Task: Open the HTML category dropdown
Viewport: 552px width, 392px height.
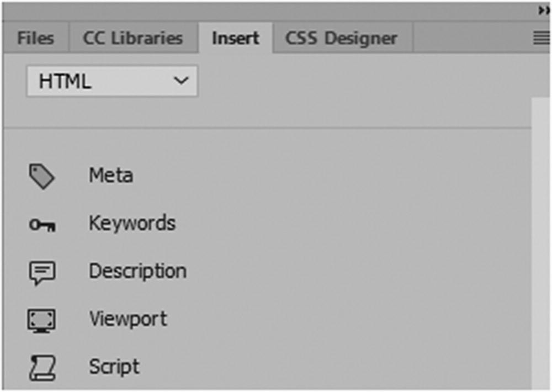Action: tap(112, 82)
